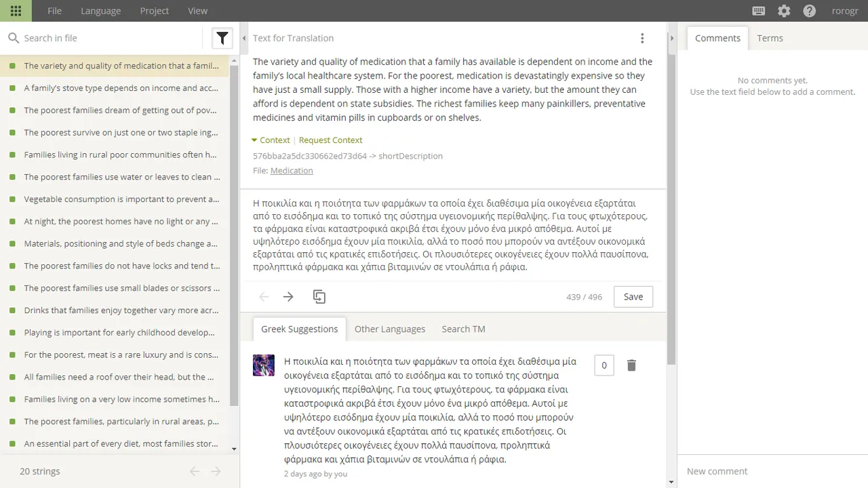Collapse the right comments panel arrow
Viewport: 868px width, 488px height.
click(672, 39)
